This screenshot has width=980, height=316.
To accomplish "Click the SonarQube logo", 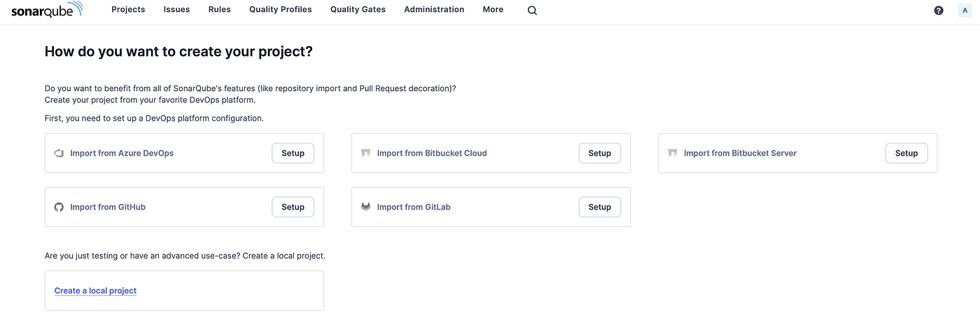I will pos(47,9).
